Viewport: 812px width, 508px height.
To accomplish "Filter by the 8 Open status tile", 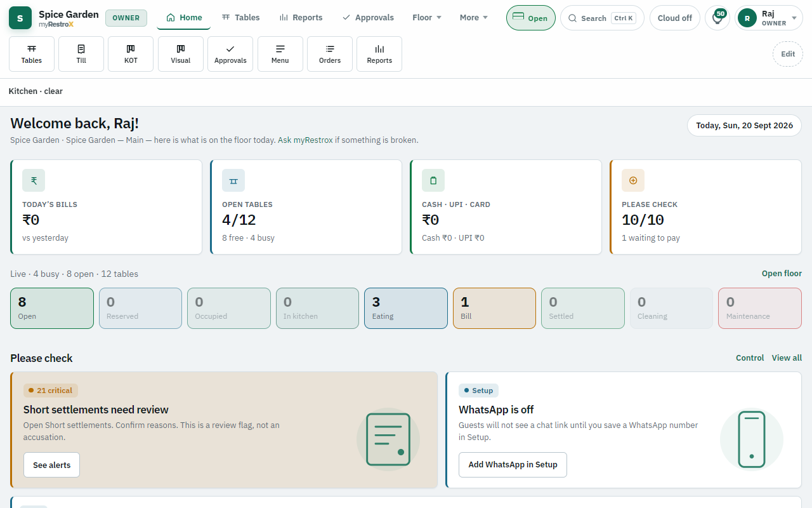I will pyautogui.click(x=52, y=309).
